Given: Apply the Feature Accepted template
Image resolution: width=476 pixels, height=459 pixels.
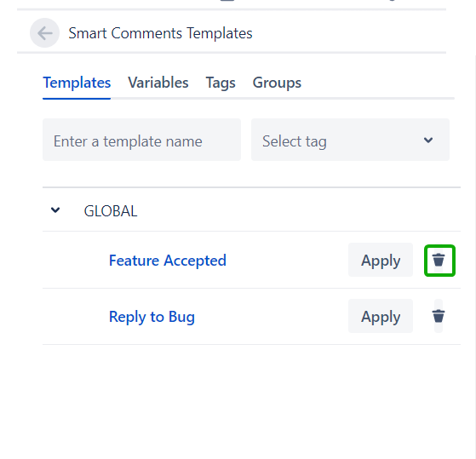Looking at the screenshot, I should pos(381,260).
